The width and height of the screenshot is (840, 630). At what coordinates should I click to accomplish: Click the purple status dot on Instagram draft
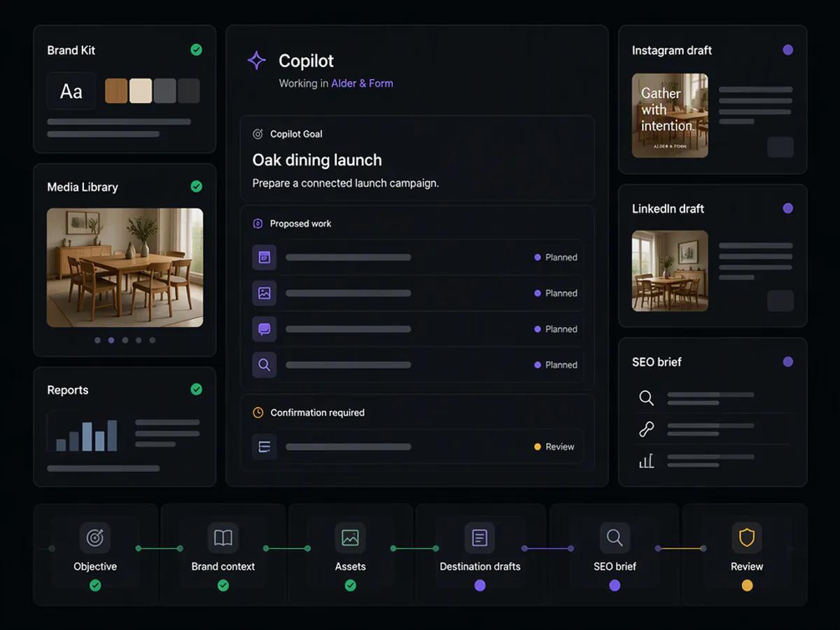(787, 50)
